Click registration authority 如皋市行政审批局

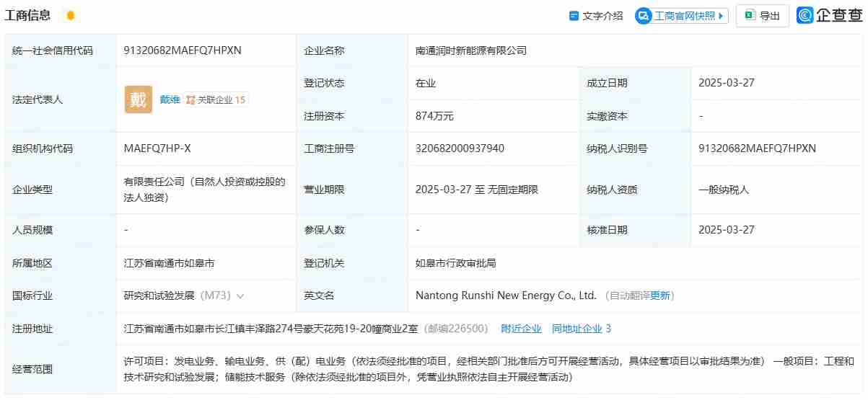pyautogui.click(x=455, y=263)
